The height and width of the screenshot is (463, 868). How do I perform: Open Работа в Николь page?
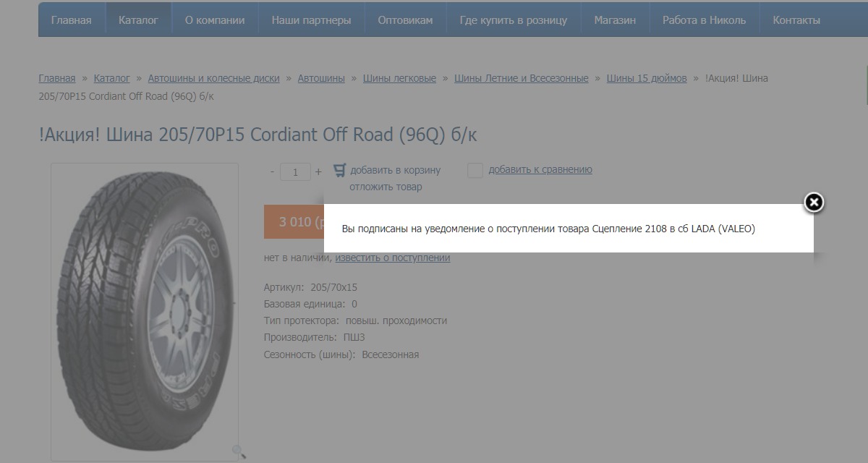pyautogui.click(x=705, y=20)
